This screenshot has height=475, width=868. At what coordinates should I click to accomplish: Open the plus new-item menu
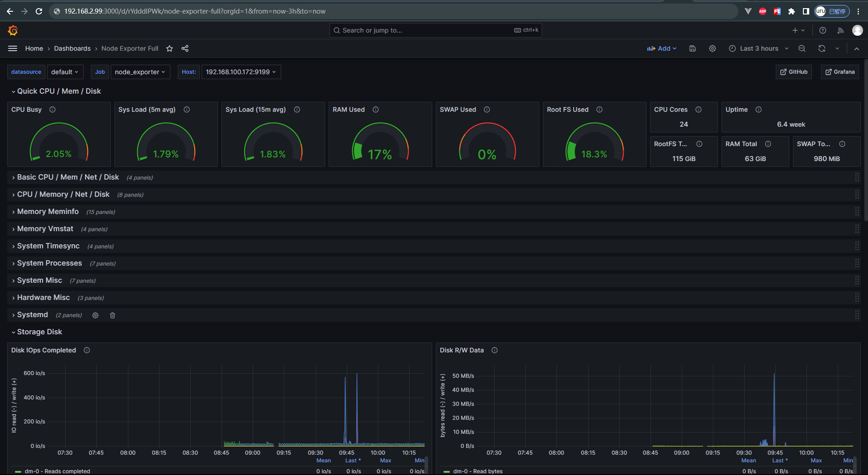[798, 30]
